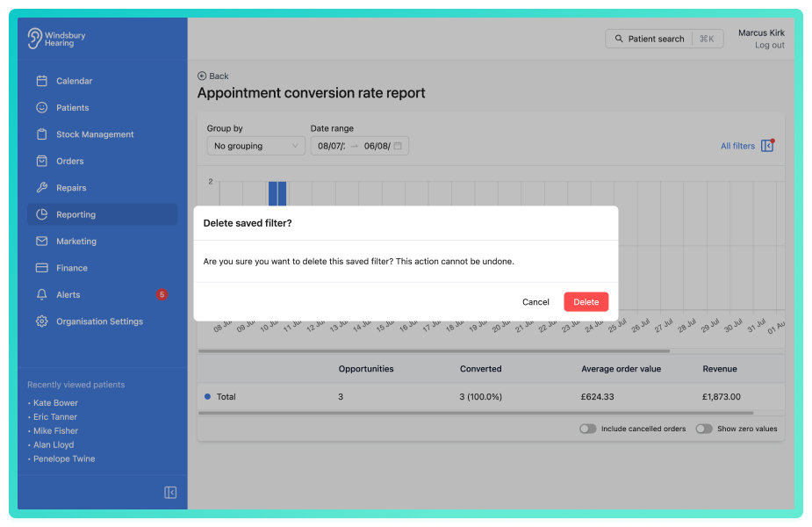Open Calendar via its calendar icon
Viewport: 812px width, 527px height.
(42, 81)
